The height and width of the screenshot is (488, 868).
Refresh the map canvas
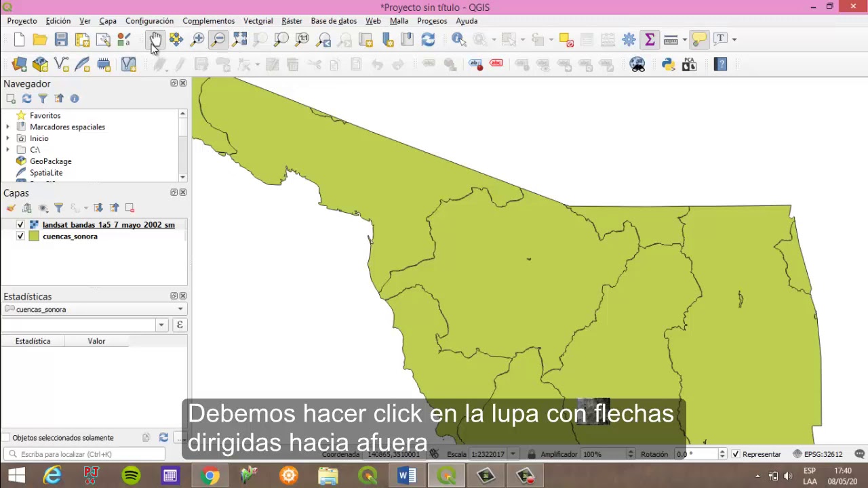pos(428,39)
